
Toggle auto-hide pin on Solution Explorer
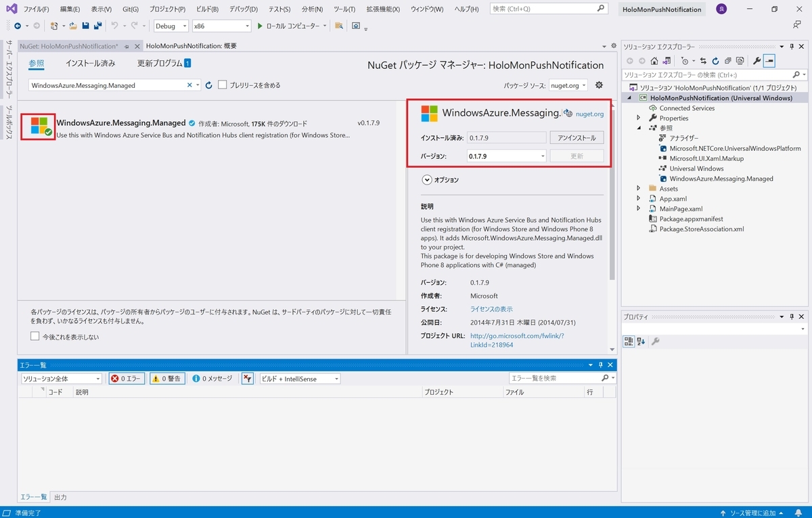point(790,47)
